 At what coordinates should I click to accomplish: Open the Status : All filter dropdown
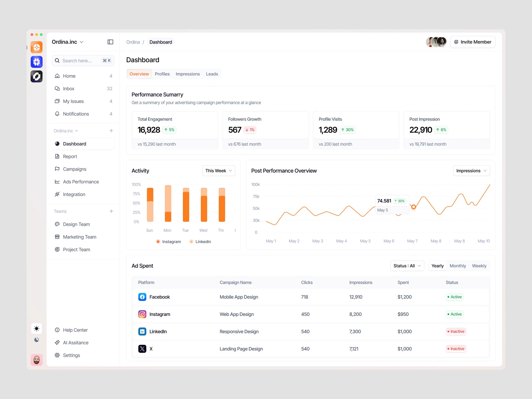pyautogui.click(x=407, y=266)
